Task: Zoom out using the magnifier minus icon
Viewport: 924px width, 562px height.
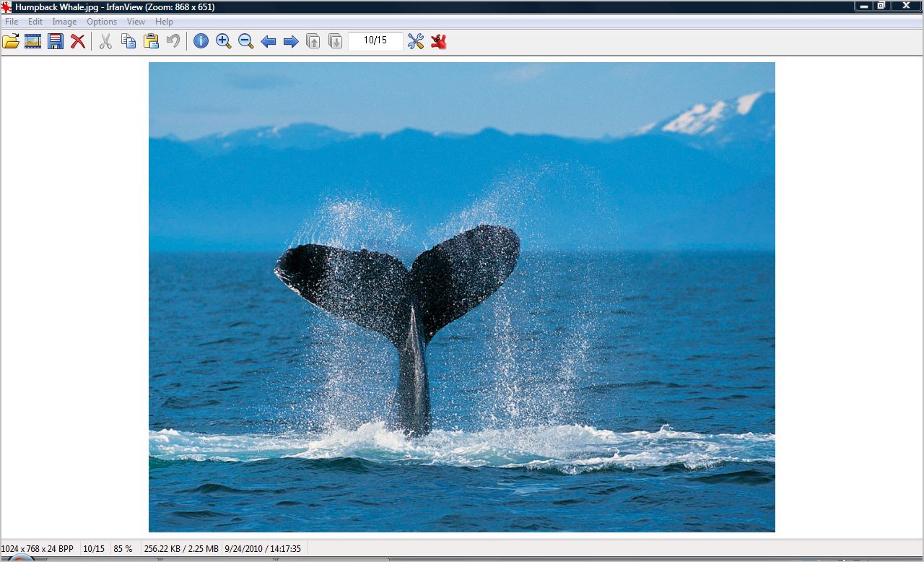Action: (x=246, y=41)
